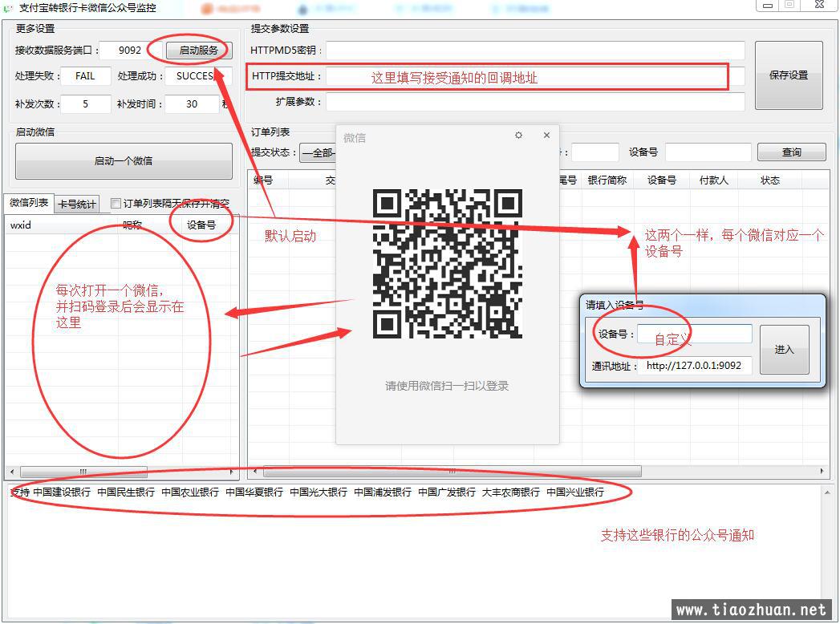The width and height of the screenshot is (840, 624).
Task: Click the supported banks log line
Action: pos(307,492)
